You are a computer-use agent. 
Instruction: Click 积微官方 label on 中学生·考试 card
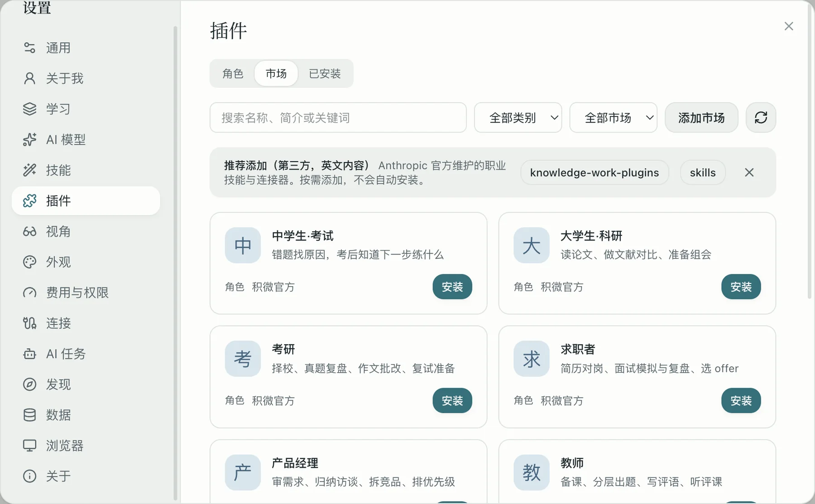click(273, 287)
